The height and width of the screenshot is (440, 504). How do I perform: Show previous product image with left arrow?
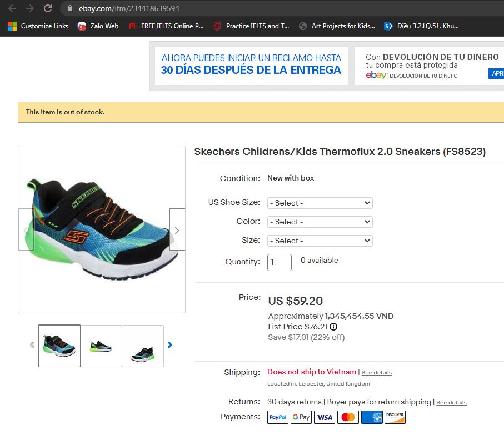pyautogui.click(x=26, y=229)
